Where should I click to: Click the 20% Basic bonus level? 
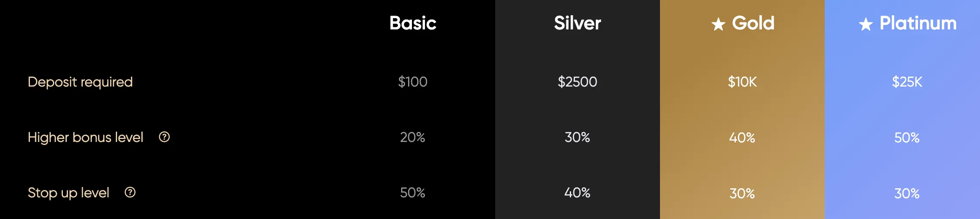(413, 137)
